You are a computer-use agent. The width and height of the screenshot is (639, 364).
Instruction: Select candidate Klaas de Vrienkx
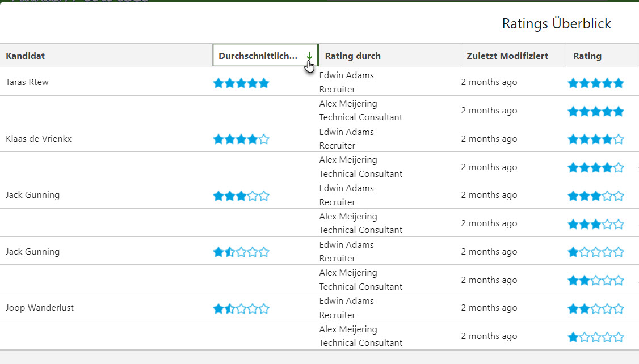pos(39,139)
